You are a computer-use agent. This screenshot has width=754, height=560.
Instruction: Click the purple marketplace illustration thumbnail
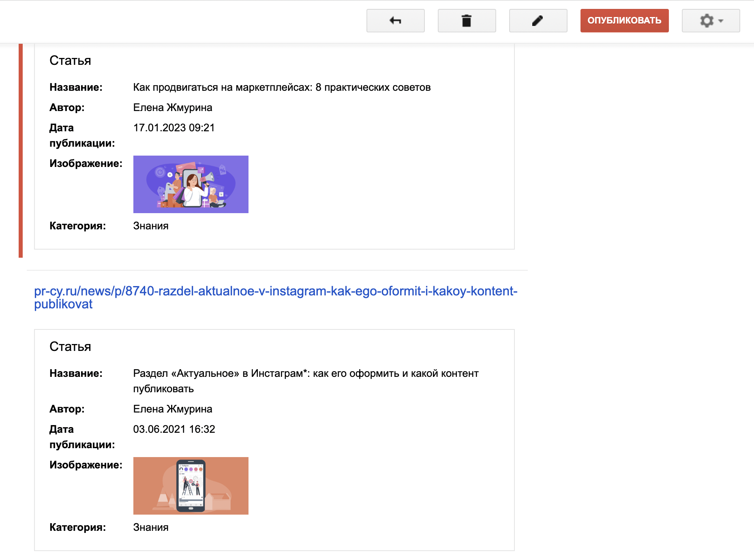191,184
